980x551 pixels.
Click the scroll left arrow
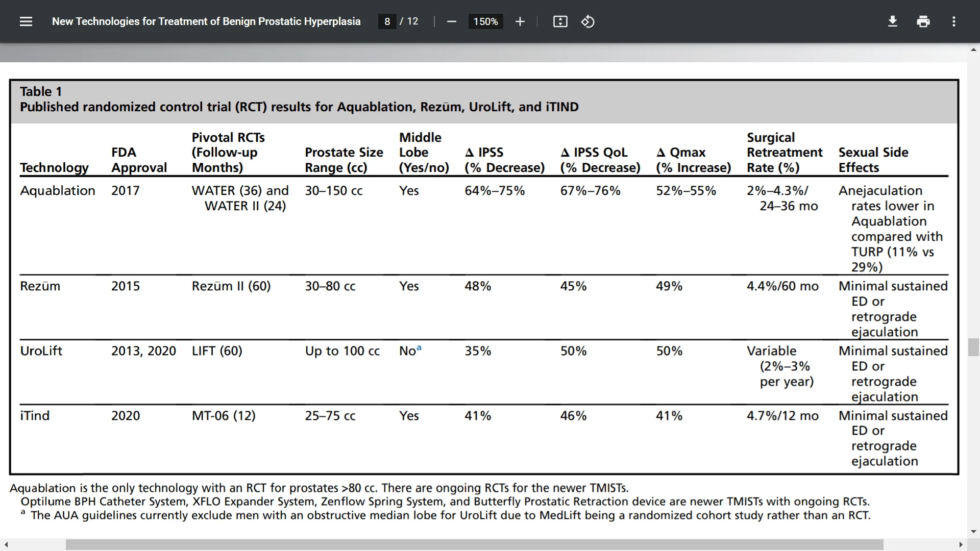(6, 545)
